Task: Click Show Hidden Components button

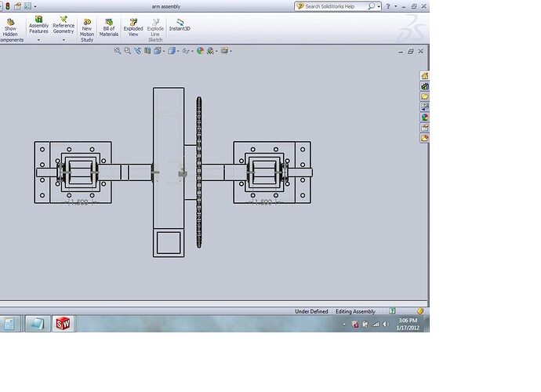Action: click(11, 31)
